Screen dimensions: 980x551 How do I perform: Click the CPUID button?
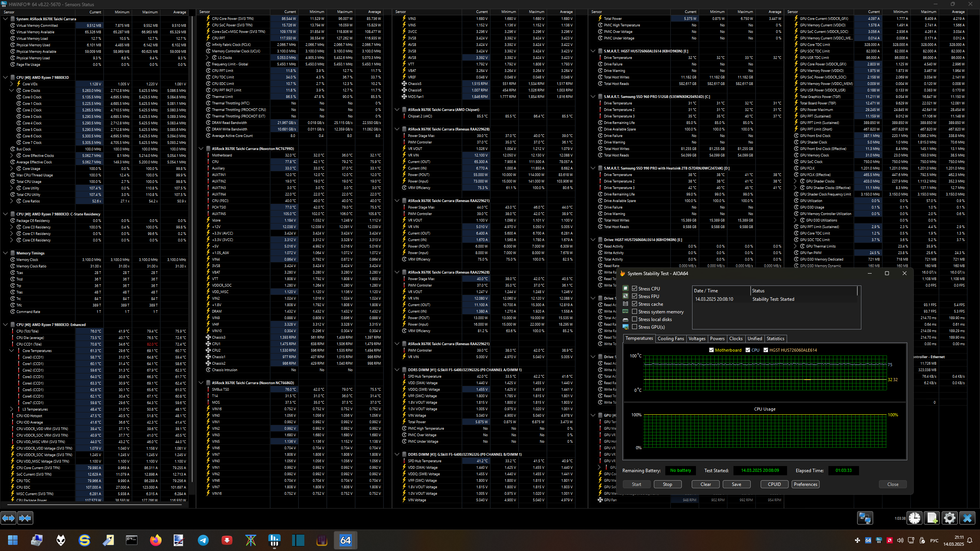coord(774,484)
